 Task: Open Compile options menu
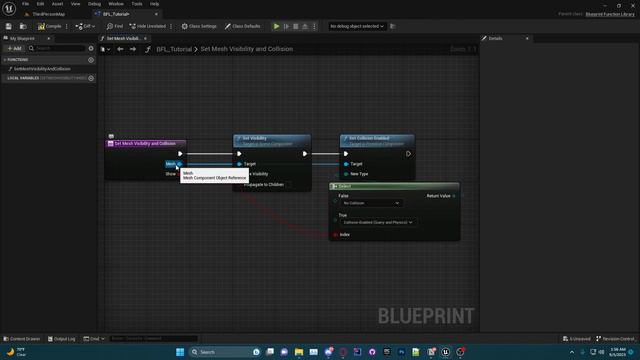pyautogui.click(x=67, y=26)
